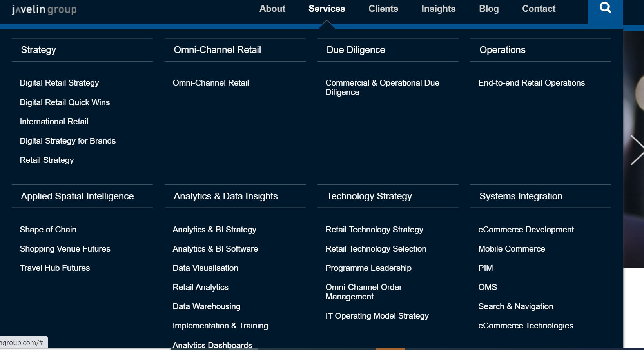Click the next slide arrow

coord(636,150)
